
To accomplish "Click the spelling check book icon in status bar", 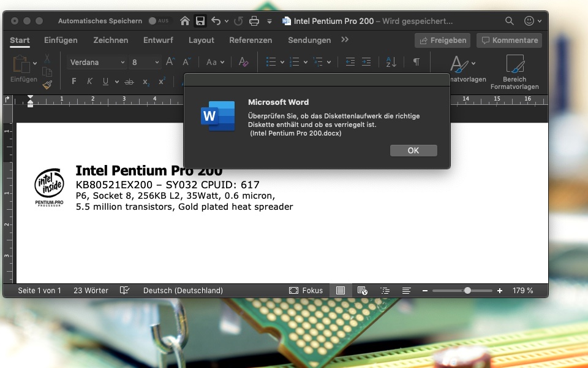I will point(124,290).
